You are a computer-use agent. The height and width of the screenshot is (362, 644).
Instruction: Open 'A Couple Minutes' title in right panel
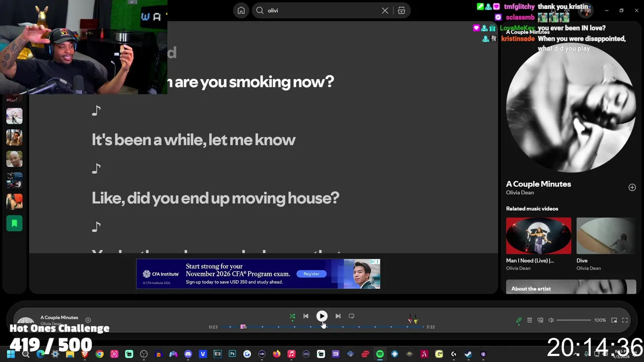click(538, 184)
